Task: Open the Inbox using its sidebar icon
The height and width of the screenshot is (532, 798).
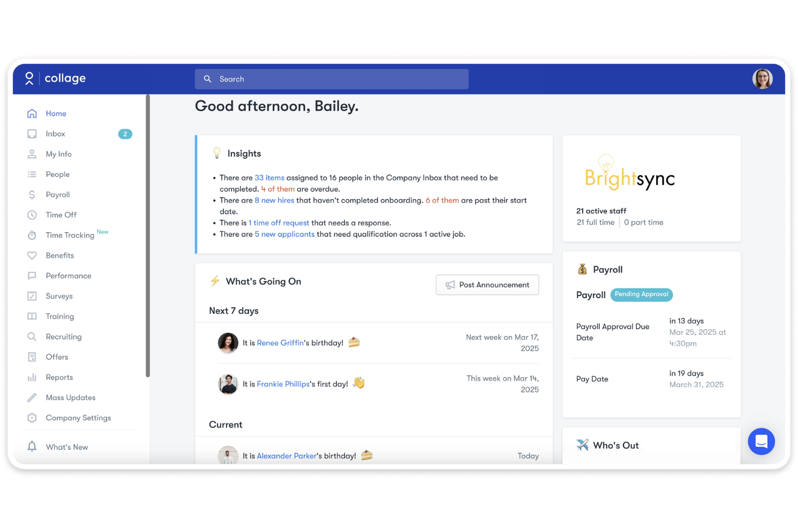Action: tap(32, 134)
